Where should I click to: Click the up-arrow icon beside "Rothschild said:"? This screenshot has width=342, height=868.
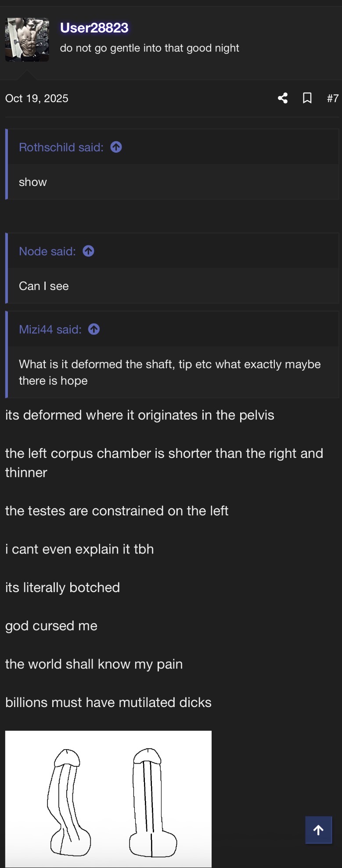tap(116, 147)
